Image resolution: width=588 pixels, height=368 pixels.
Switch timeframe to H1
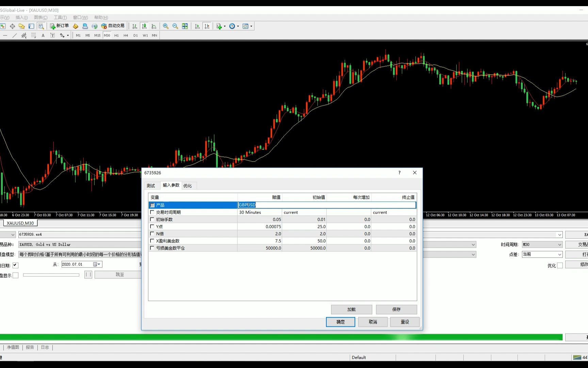coord(116,35)
